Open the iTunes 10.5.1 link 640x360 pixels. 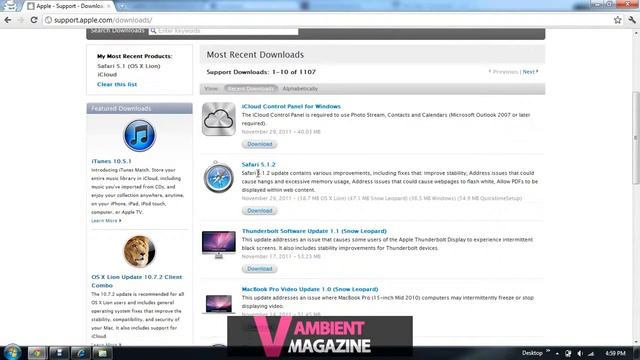tap(111, 161)
